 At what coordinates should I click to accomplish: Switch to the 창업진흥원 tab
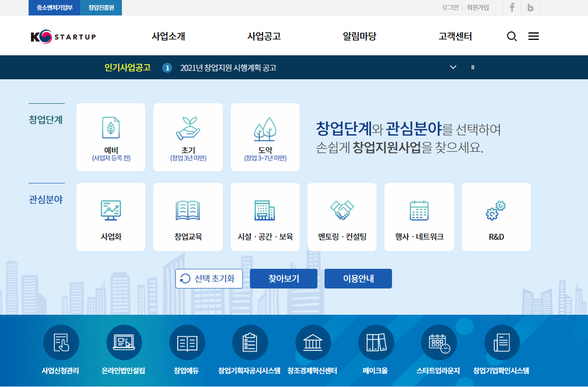(x=100, y=8)
